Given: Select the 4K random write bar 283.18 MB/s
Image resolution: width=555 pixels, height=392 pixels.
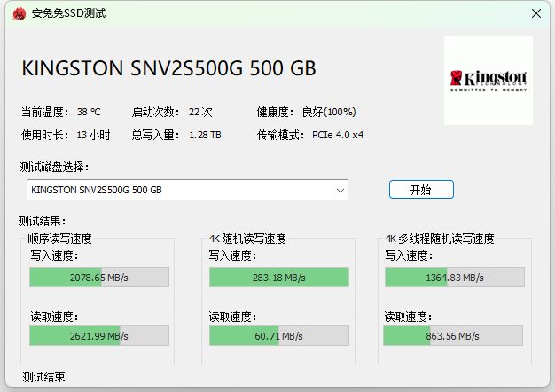Looking at the screenshot, I should (x=278, y=278).
